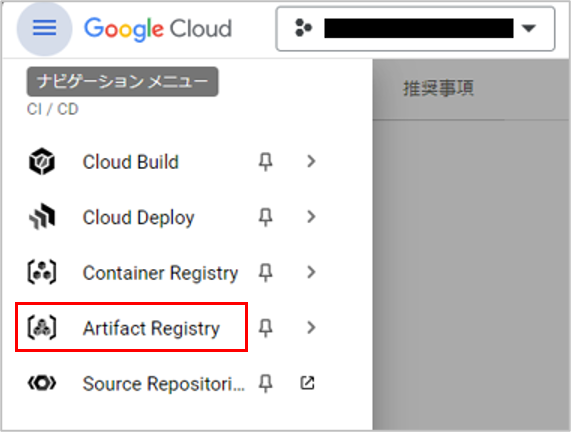Image resolution: width=571 pixels, height=432 pixels.
Task: Open Artifact Registry from the menu
Action: coord(151,328)
